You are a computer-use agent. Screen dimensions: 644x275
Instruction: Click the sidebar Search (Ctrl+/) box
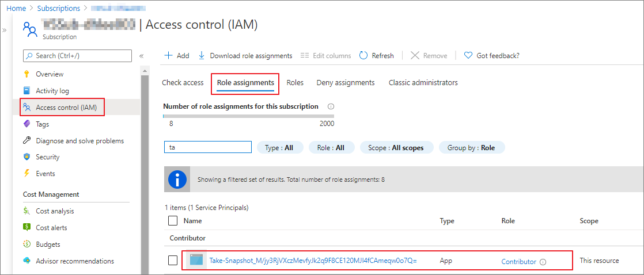pyautogui.click(x=78, y=56)
